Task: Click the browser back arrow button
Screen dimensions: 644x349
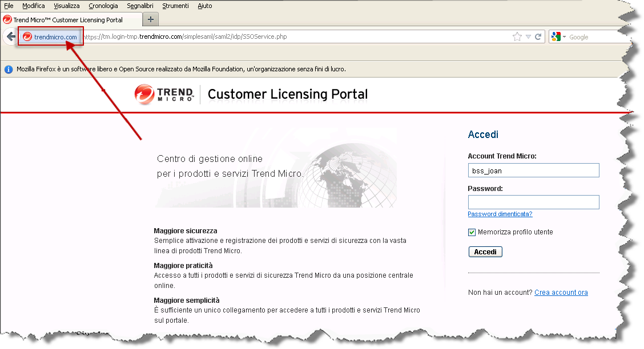Action: [10, 37]
